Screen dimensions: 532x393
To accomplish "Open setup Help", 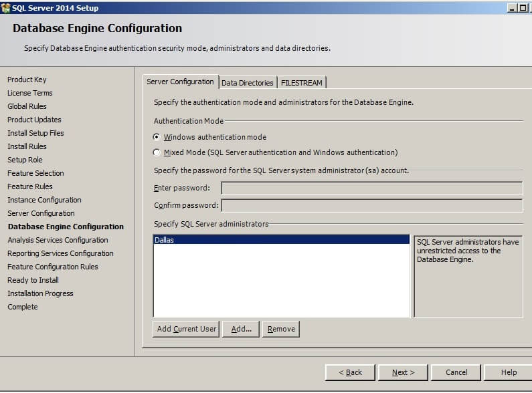I will [509, 372].
